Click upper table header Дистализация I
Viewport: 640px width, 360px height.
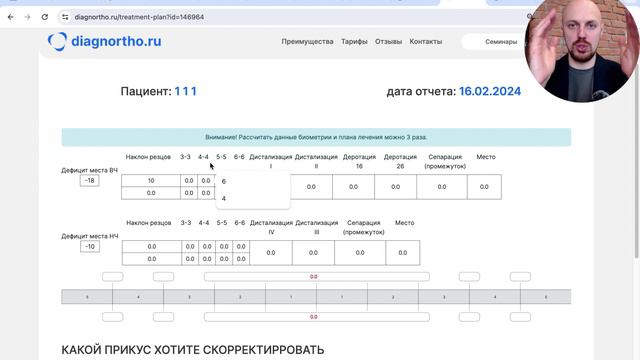click(271, 161)
